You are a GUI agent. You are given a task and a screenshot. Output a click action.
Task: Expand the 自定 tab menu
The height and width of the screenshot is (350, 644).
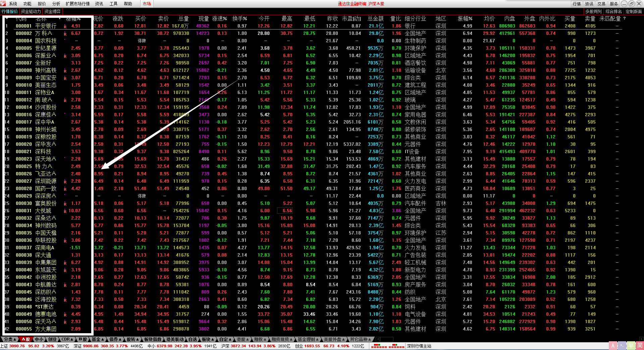click(226, 339)
